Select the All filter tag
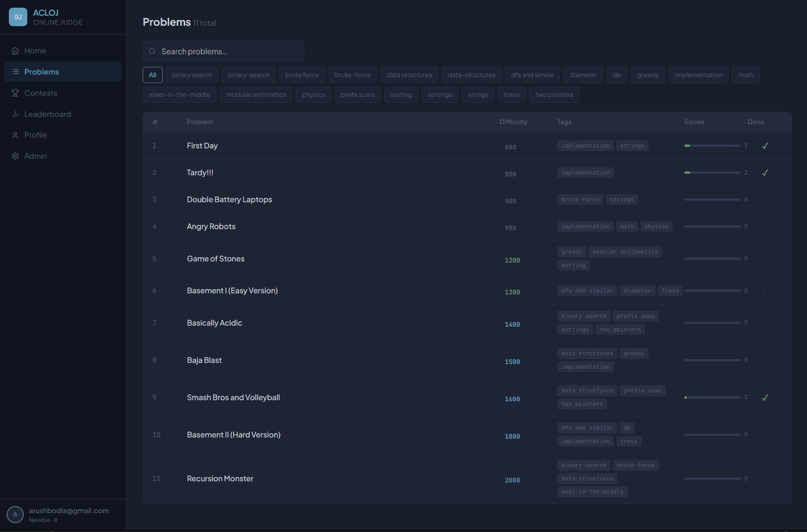 pos(153,75)
